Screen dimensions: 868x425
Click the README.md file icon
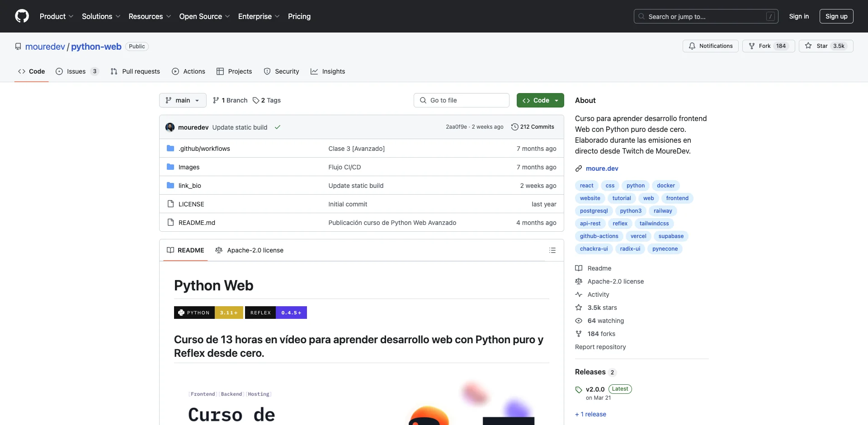(170, 222)
